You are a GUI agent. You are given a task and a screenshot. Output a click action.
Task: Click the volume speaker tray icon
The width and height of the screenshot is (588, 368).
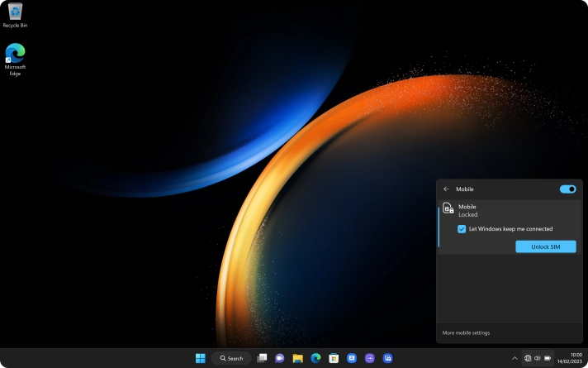point(537,358)
